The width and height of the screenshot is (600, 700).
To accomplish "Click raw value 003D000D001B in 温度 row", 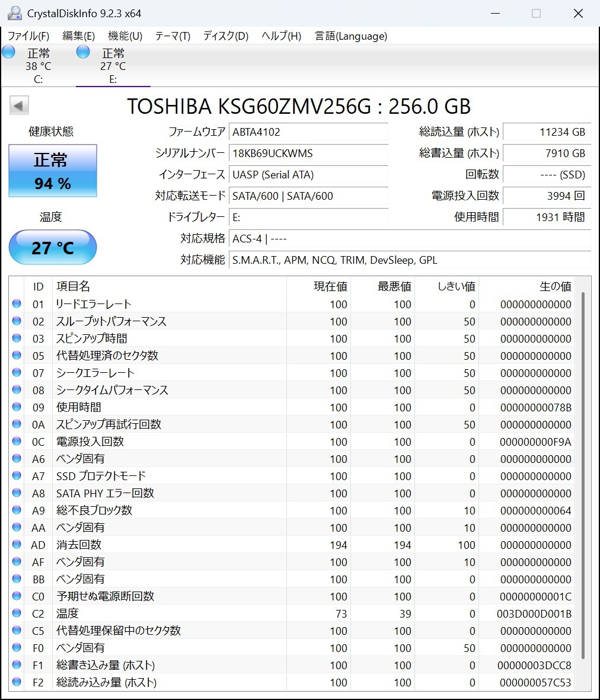I will [x=534, y=614].
